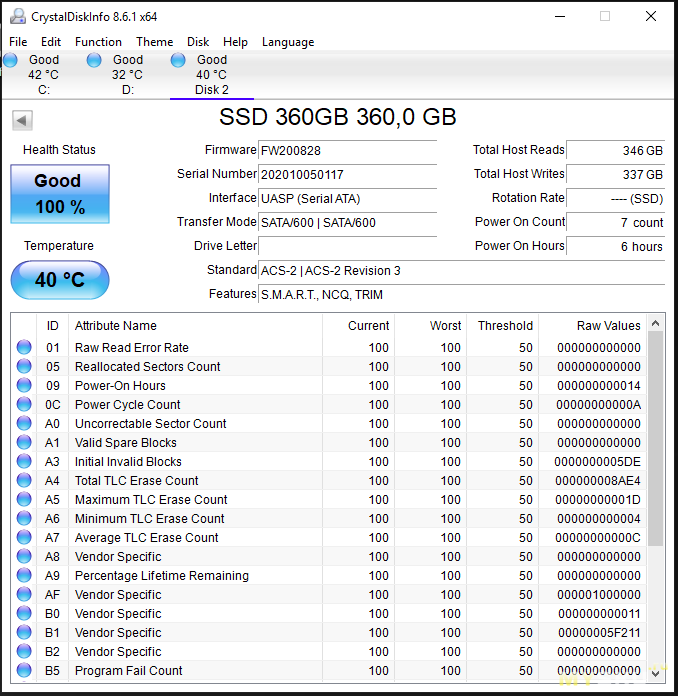
Task: Click status orb for Percentage Lifetime Remaining
Action: (x=24, y=575)
